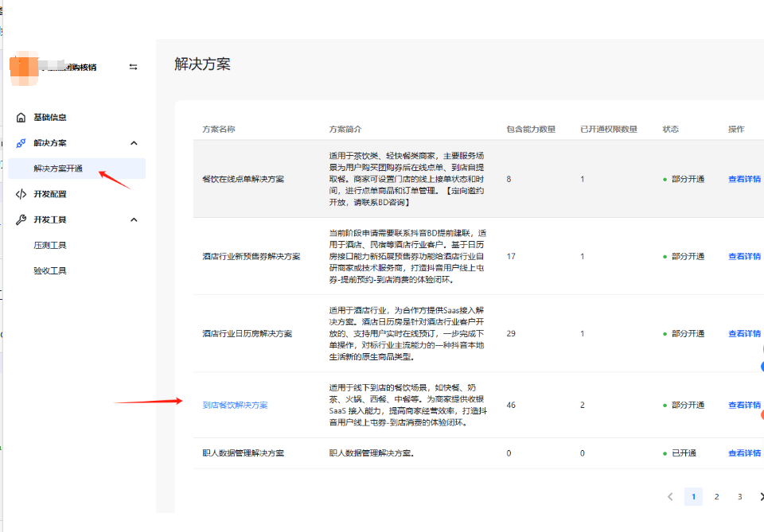
Task: Jump to page 2 in pagination
Action: coord(716,497)
